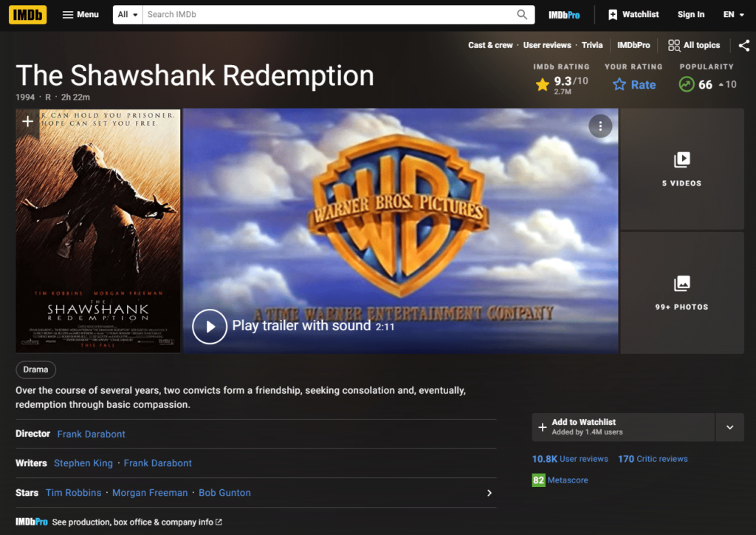Open the EN language dropdown
Viewport: 756px width, 535px height.
tap(733, 15)
